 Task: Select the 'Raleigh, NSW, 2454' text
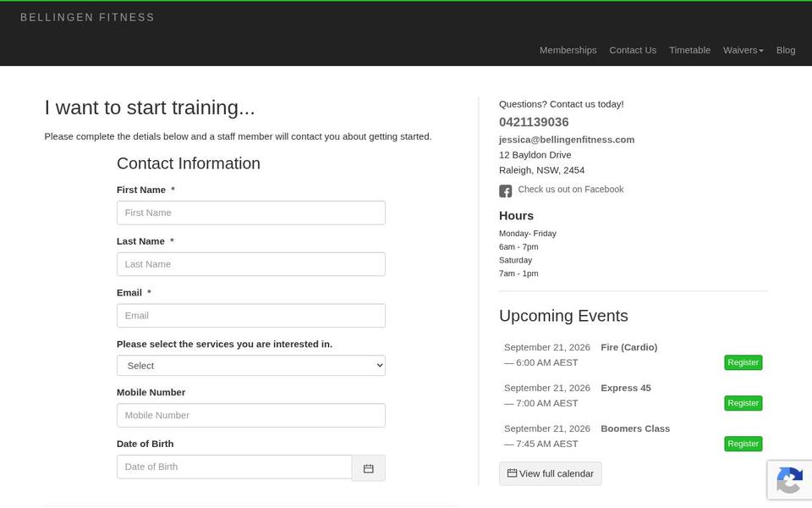click(x=541, y=170)
